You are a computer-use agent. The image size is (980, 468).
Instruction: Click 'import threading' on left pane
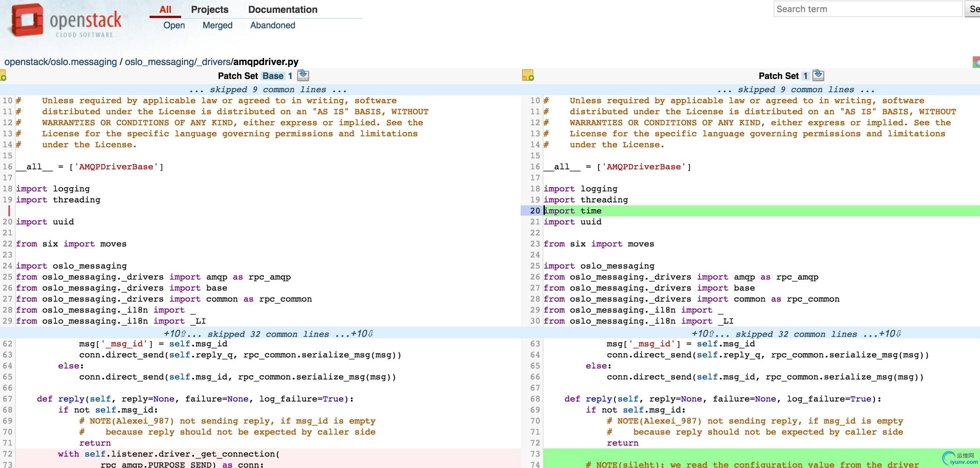pyautogui.click(x=58, y=199)
